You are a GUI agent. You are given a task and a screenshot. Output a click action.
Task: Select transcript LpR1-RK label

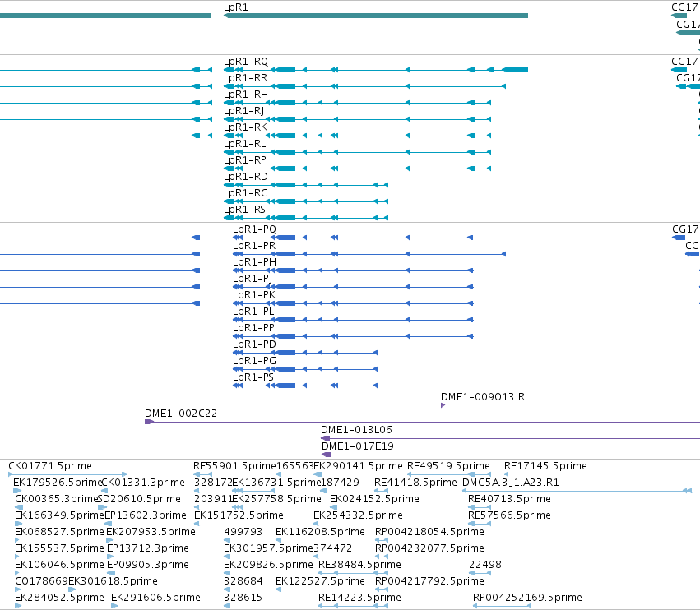tap(246, 127)
